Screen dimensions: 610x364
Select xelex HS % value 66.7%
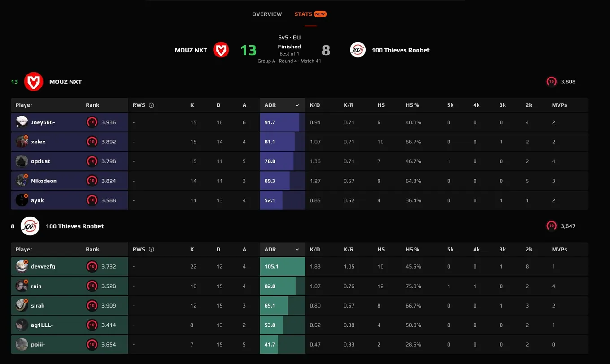pos(413,142)
